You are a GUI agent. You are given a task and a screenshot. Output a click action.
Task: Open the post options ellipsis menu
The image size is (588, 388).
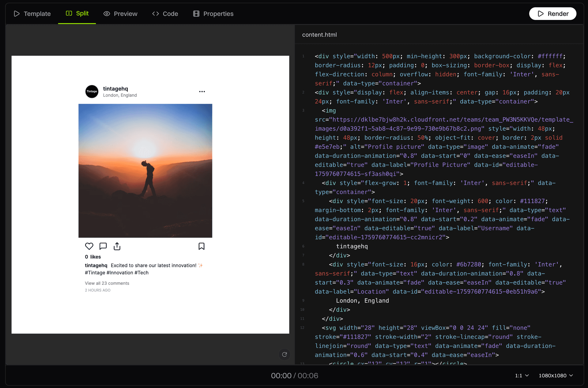coord(202,91)
